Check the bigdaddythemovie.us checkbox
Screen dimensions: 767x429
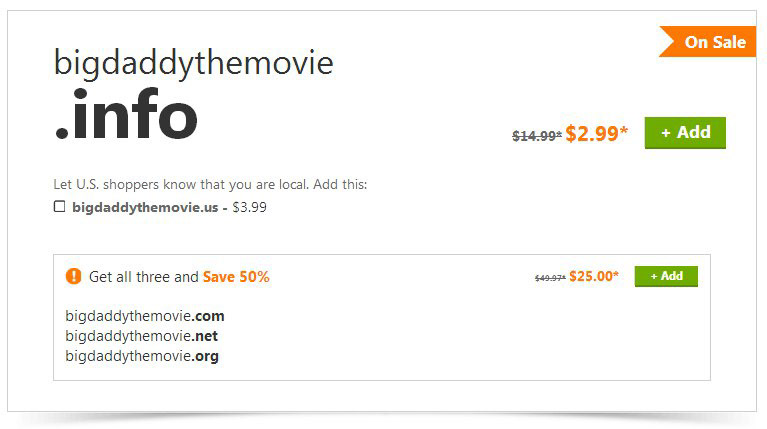[x=59, y=206]
